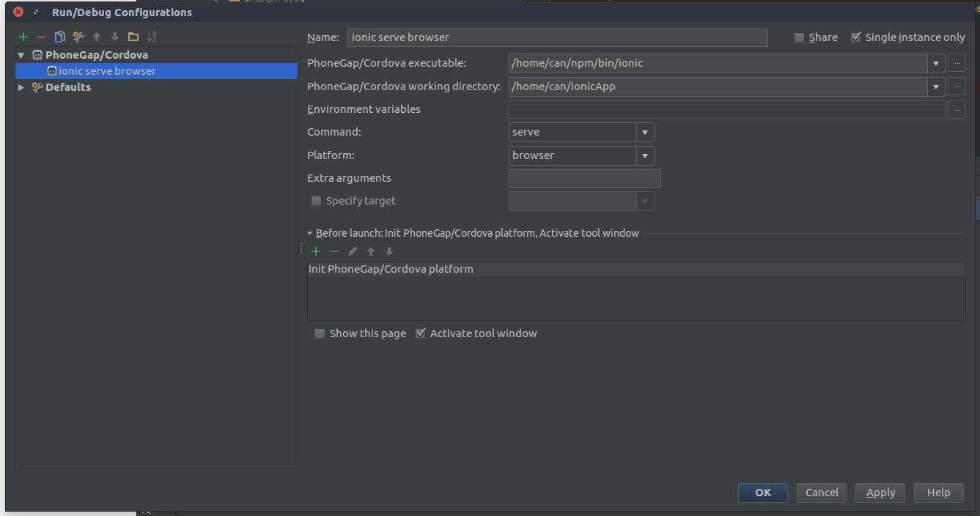980x516 pixels.
Task: Open the Command dropdown
Action: pos(644,132)
